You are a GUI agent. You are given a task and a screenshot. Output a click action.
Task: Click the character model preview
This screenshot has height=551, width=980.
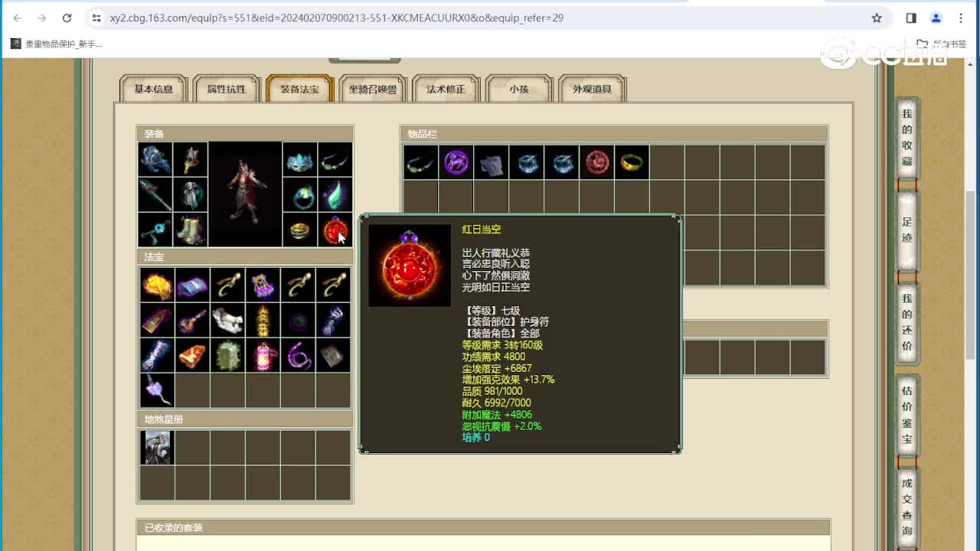[245, 194]
